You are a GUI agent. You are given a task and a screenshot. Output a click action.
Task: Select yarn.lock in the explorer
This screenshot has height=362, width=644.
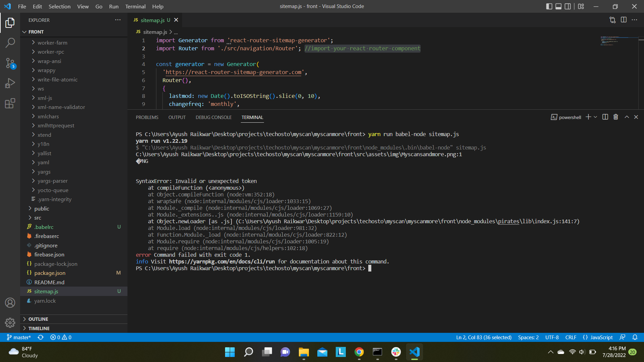(x=45, y=301)
